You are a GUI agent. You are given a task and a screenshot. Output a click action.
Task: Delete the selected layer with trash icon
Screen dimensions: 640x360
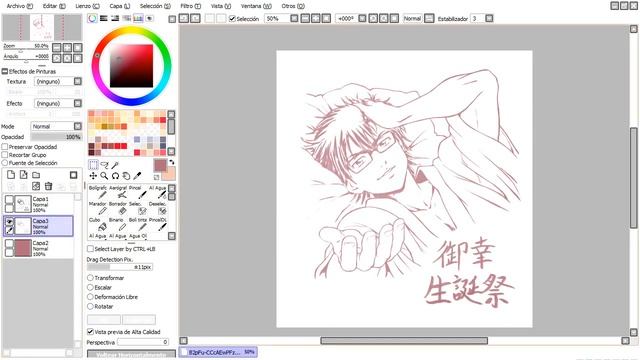coord(49,186)
